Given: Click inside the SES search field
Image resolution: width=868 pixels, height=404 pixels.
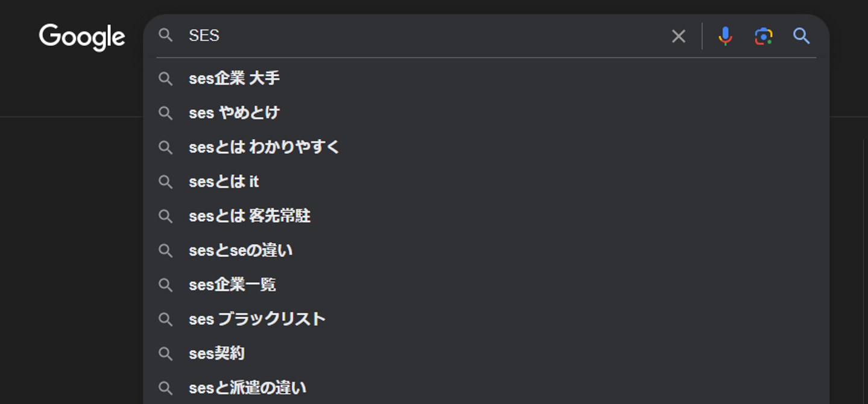Looking at the screenshot, I should pos(422,36).
